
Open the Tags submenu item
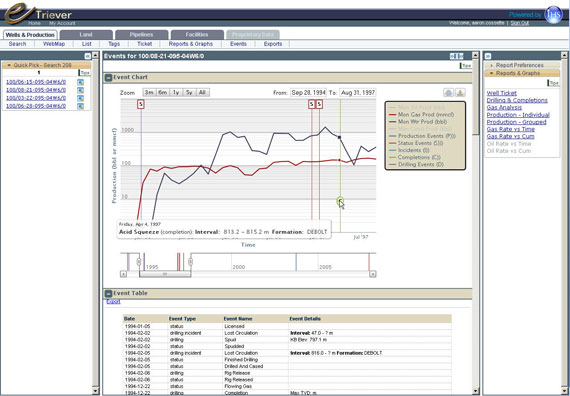tap(114, 44)
